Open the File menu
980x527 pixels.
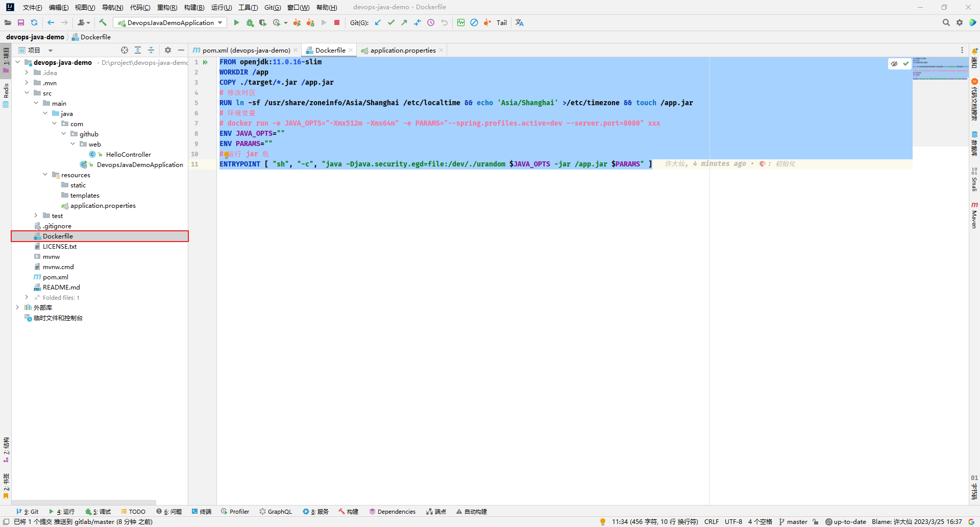[32, 7]
